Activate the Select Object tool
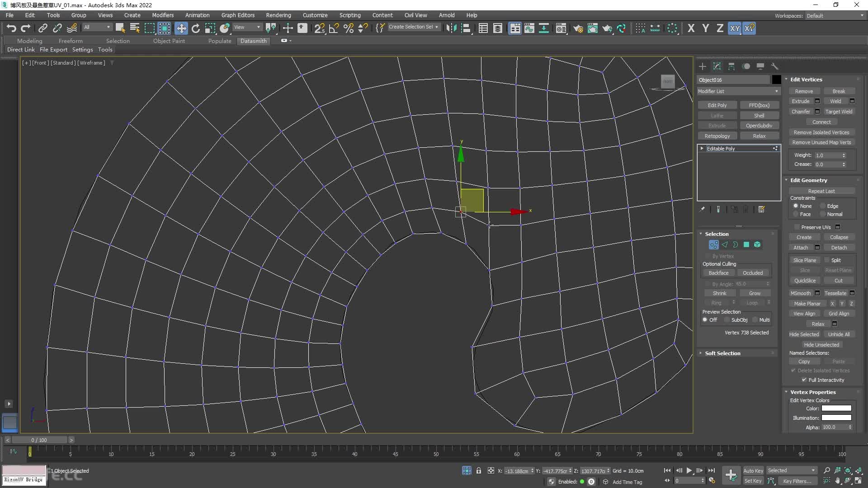868x488 pixels. [x=120, y=28]
